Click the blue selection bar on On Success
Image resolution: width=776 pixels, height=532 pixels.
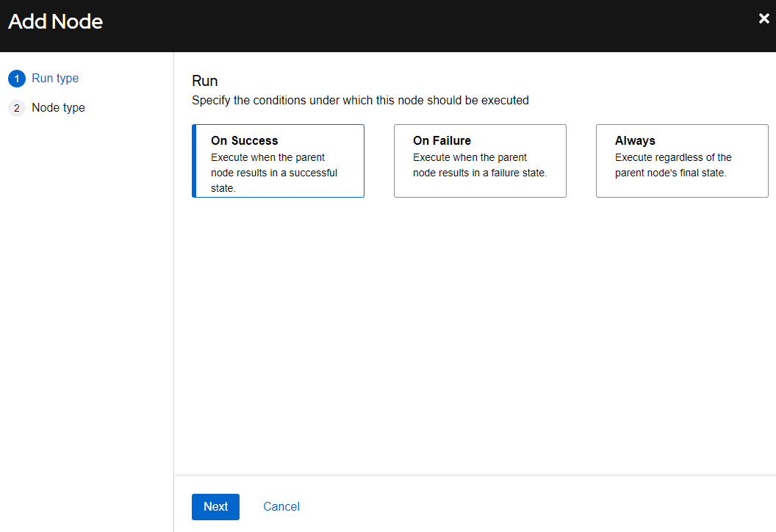[x=194, y=161]
